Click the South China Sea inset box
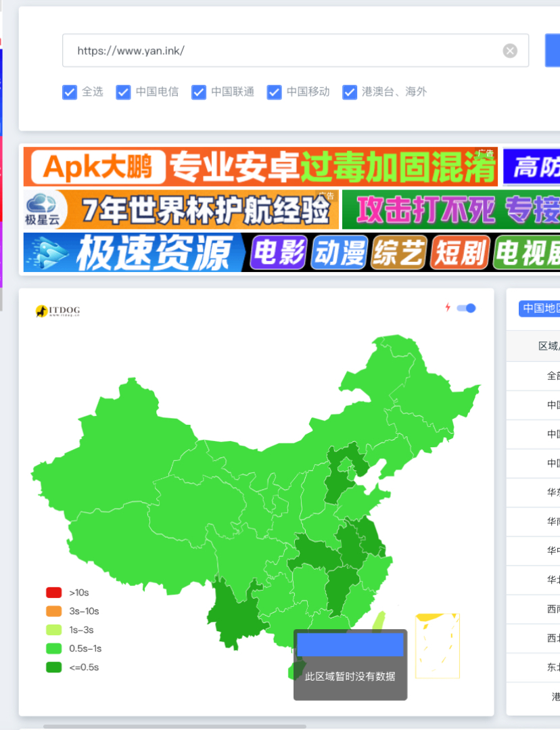This screenshot has width=560, height=730. 438,646
